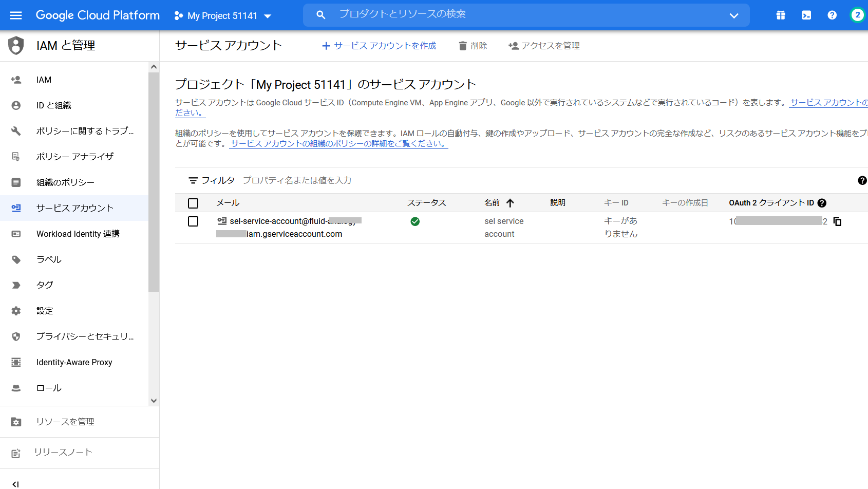The height and width of the screenshot is (489, 868).
Task: Open 設定 in the sidebar
Action: point(74,311)
